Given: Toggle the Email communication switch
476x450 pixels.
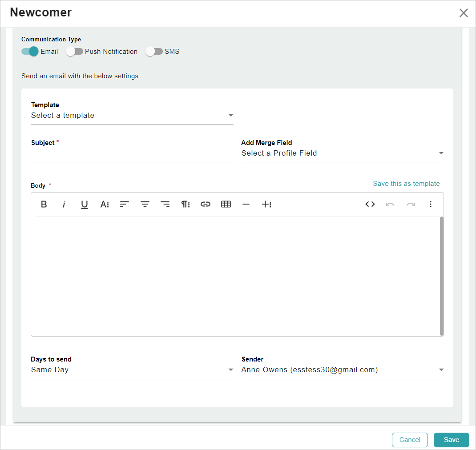Looking at the screenshot, I should [30, 51].
